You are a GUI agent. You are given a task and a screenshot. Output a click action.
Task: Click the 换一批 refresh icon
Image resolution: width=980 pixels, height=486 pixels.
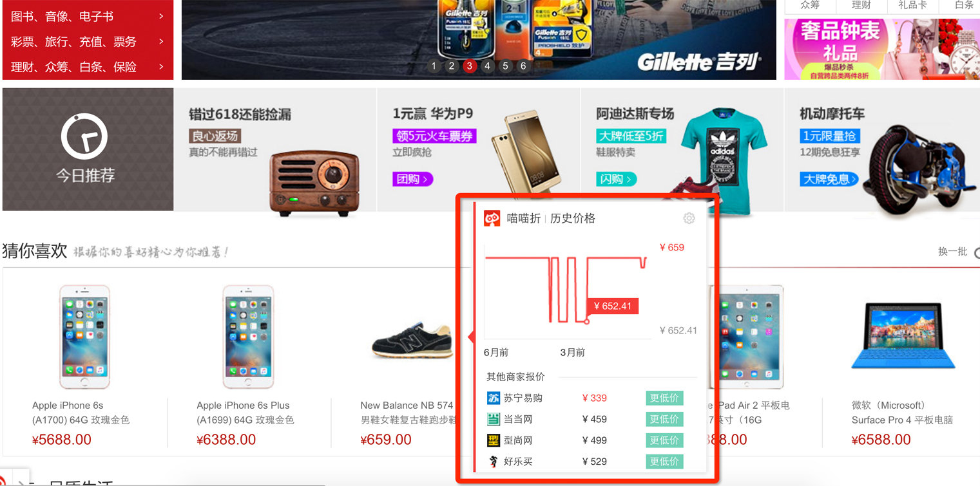coord(976,252)
